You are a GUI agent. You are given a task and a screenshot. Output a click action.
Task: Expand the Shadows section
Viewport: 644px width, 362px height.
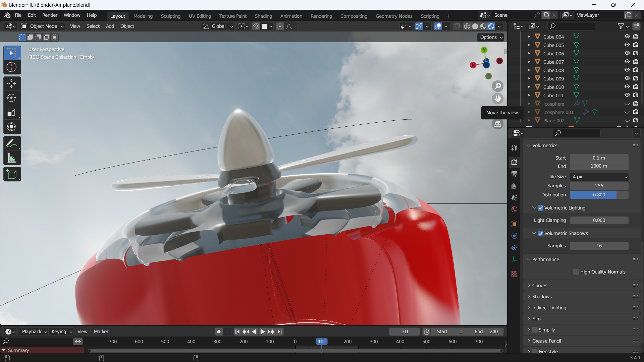[x=542, y=297]
